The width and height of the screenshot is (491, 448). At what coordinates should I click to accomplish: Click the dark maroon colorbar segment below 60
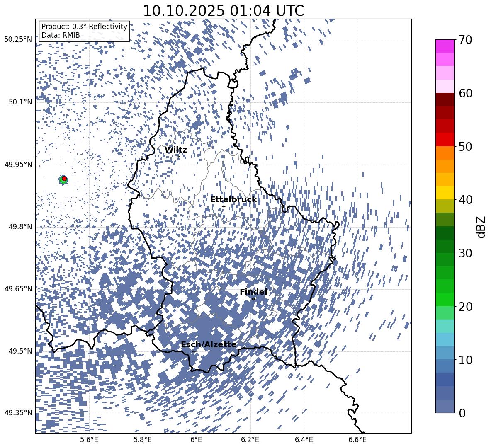(445, 100)
